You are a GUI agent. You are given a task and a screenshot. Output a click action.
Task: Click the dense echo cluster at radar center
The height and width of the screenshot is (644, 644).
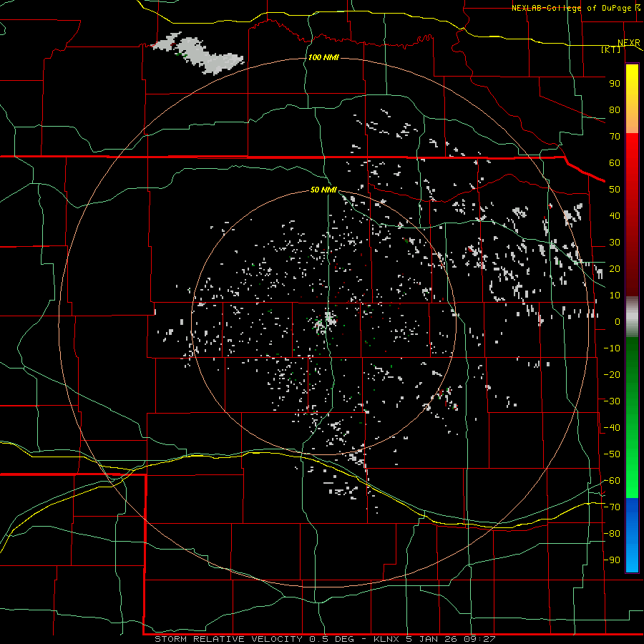[324, 322]
